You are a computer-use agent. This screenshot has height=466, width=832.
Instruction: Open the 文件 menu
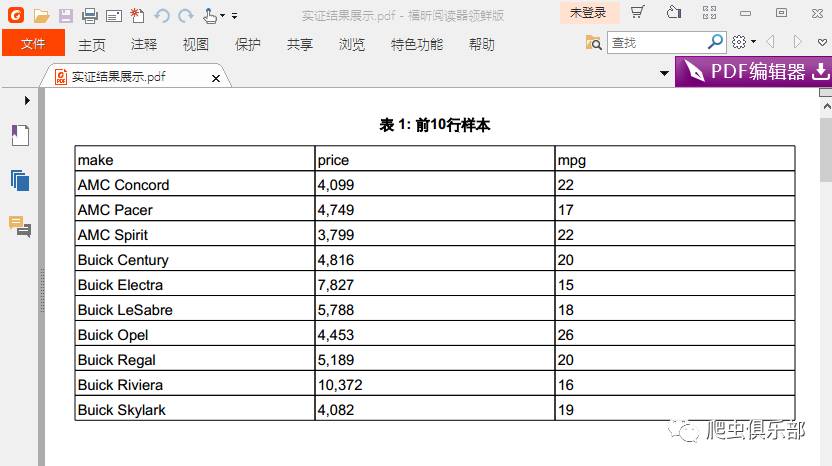click(33, 43)
